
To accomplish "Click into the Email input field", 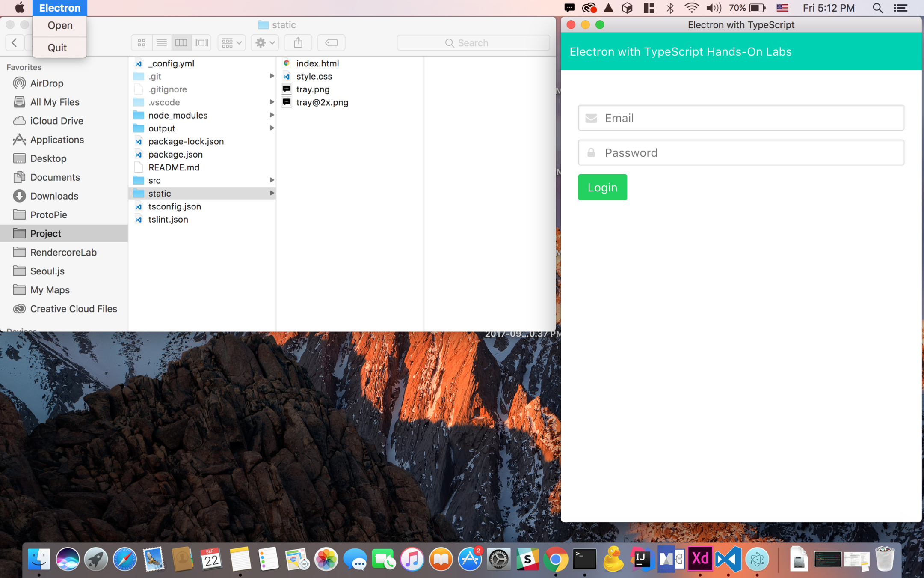I will coord(741,118).
